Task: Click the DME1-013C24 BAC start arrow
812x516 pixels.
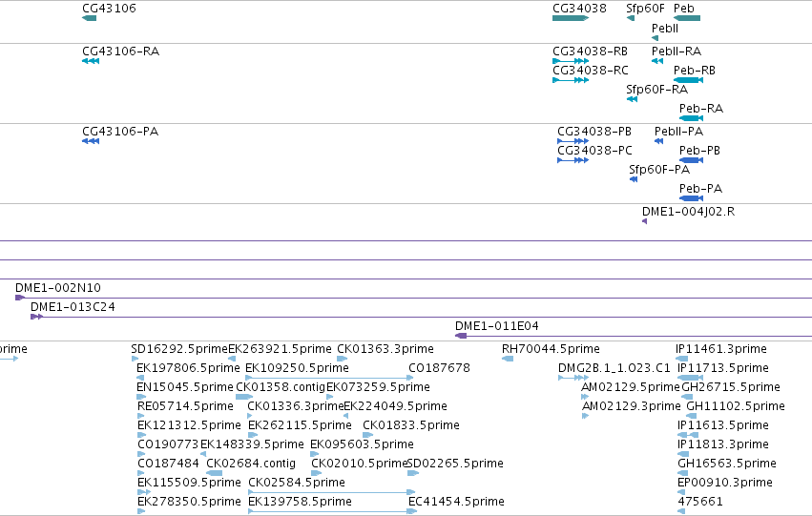Action: (x=37, y=317)
